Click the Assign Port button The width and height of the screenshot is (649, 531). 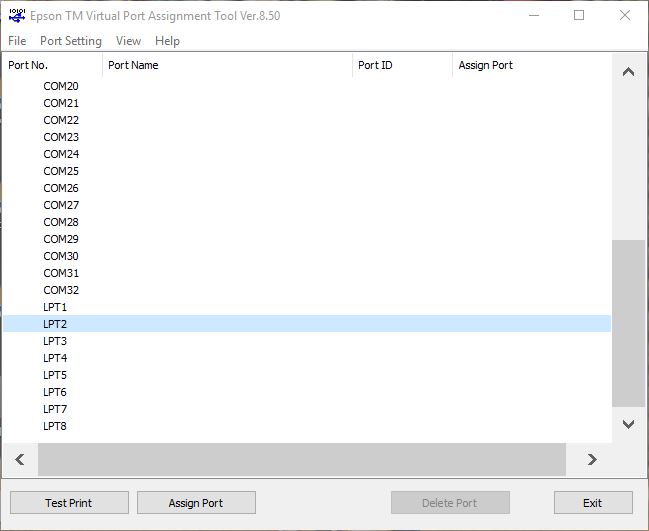pyautogui.click(x=196, y=503)
